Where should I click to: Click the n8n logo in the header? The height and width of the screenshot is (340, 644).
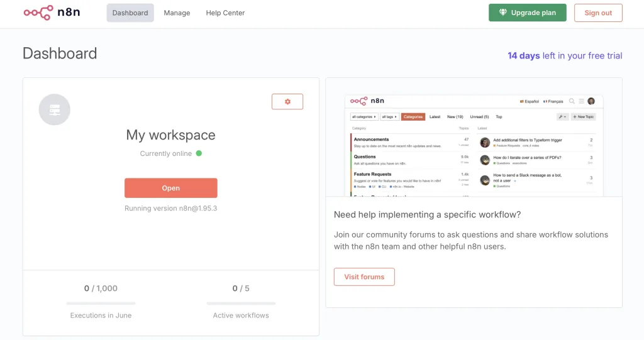pos(52,13)
